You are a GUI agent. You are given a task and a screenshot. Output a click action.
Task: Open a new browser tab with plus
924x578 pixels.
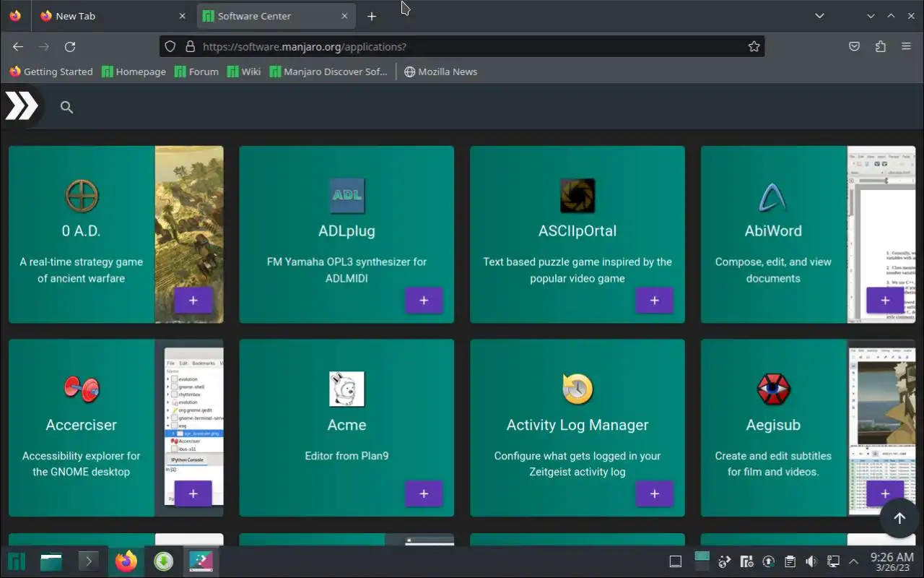tap(372, 16)
